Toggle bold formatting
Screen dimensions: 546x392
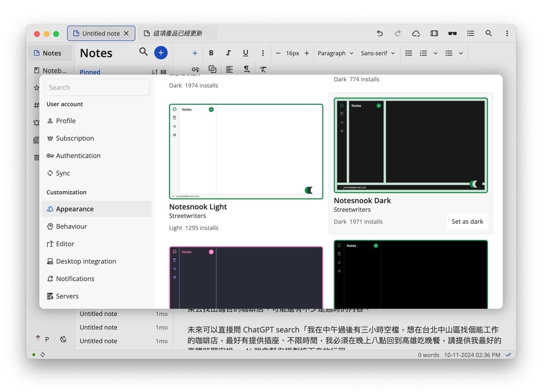[x=211, y=53]
